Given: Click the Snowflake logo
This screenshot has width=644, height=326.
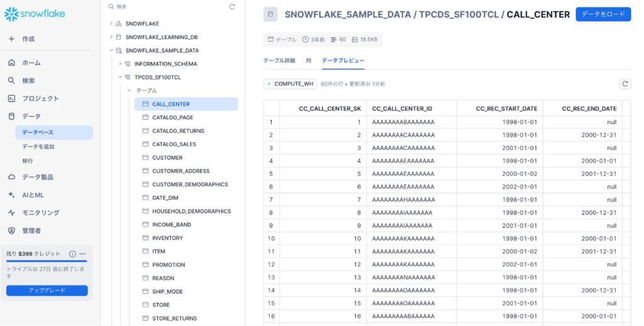Looking at the screenshot, I should click(x=35, y=14).
